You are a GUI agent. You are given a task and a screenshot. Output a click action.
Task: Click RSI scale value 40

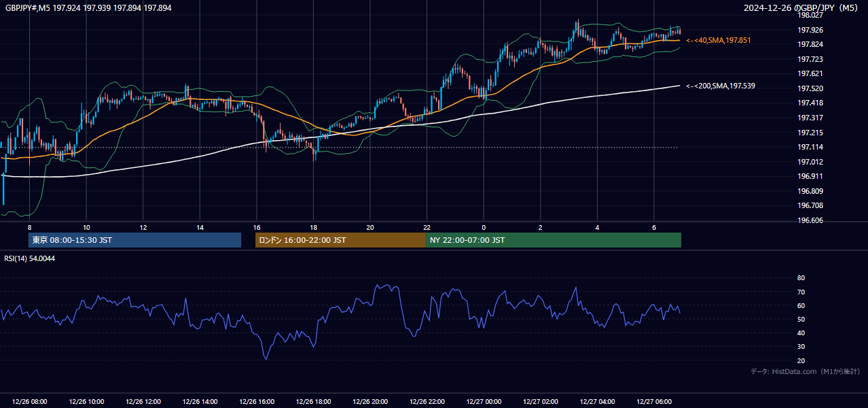pyautogui.click(x=801, y=333)
